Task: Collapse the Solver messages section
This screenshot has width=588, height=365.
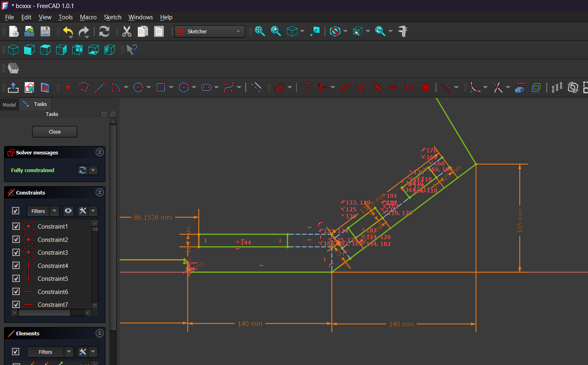Action: (100, 152)
